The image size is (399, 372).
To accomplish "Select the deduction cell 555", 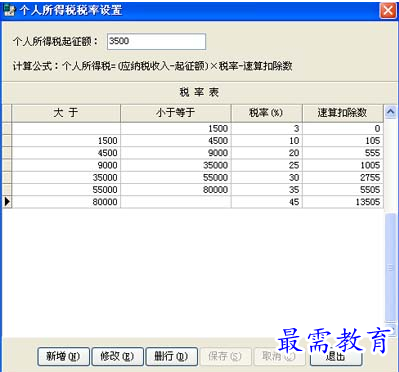I will pos(343,153).
